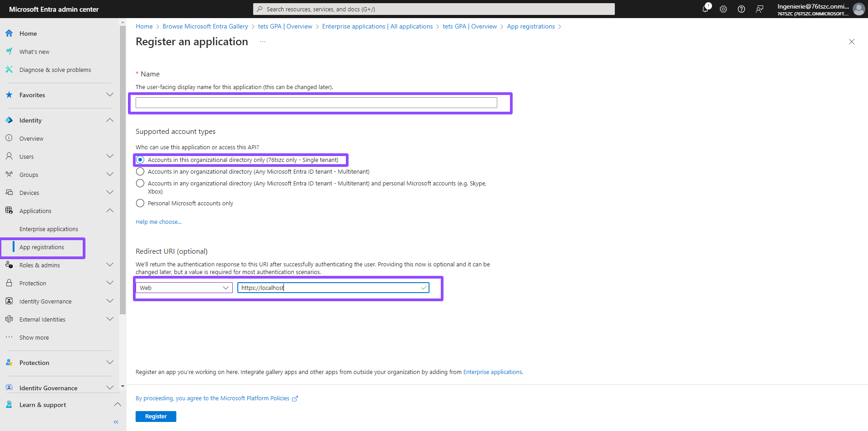Viewport: 868px width, 431px height.
Task: Collapse the Identity section chevron
Action: 110,120
